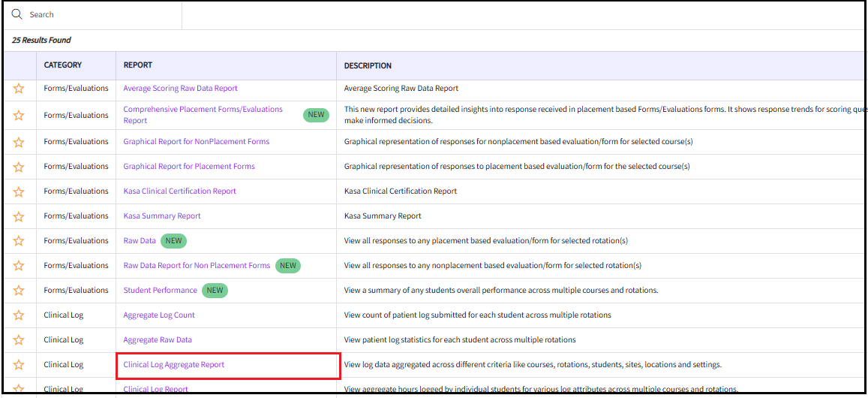Toggle favorite star for Graphical Report for NonPlacement Forms
This screenshot has width=868, height=398.
click(x=19, y=142)
